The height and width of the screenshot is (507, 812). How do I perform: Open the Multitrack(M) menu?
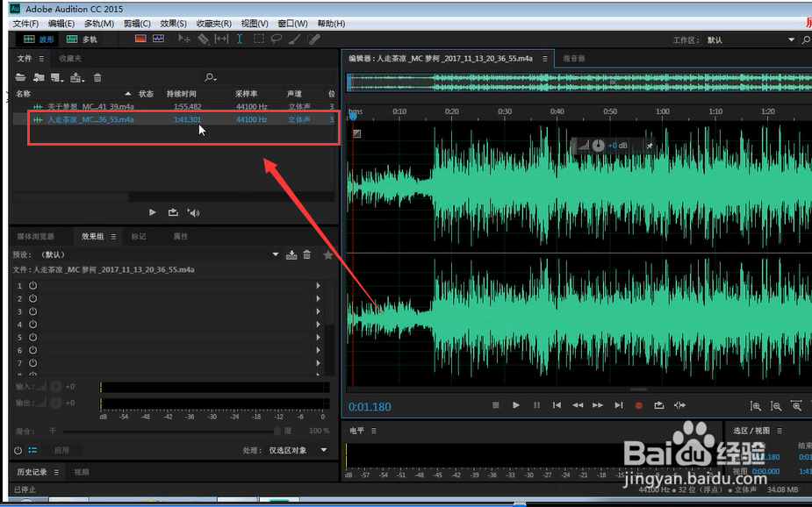click(99, 24)
